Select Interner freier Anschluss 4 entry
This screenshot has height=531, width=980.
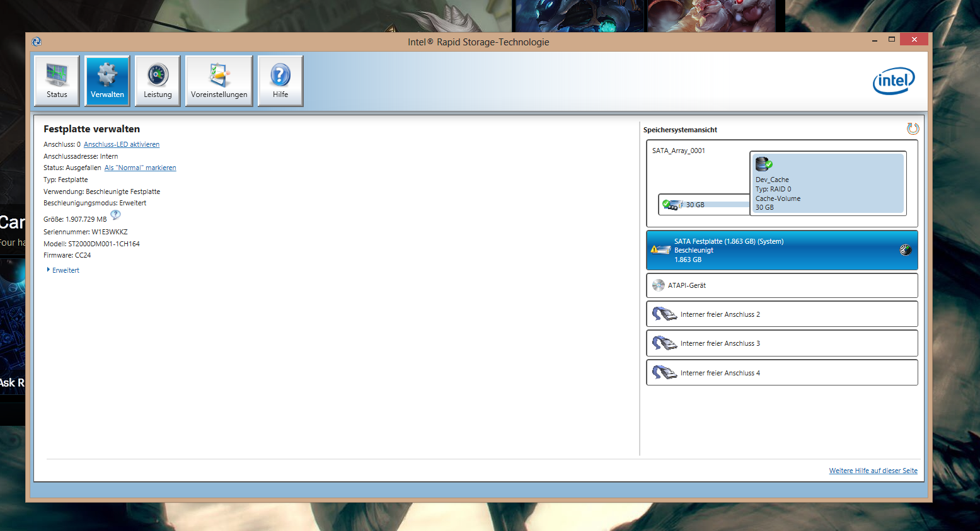(x=781, y=372)
